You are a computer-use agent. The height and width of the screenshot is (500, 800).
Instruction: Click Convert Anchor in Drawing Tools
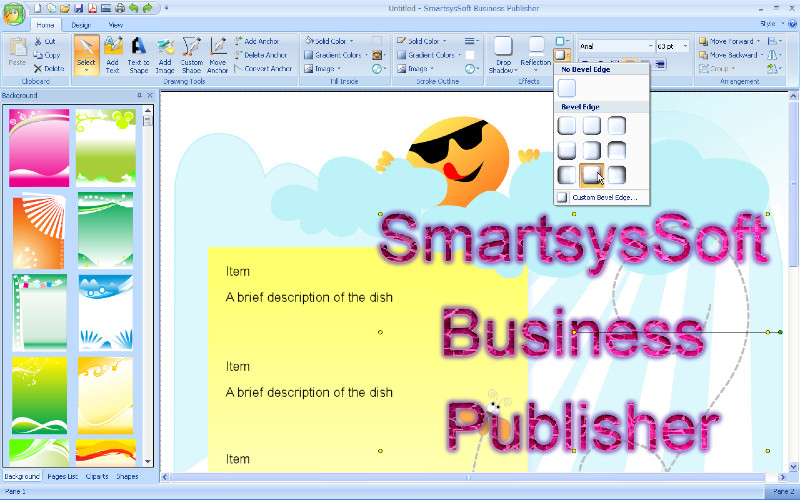[x=263, y=68]
